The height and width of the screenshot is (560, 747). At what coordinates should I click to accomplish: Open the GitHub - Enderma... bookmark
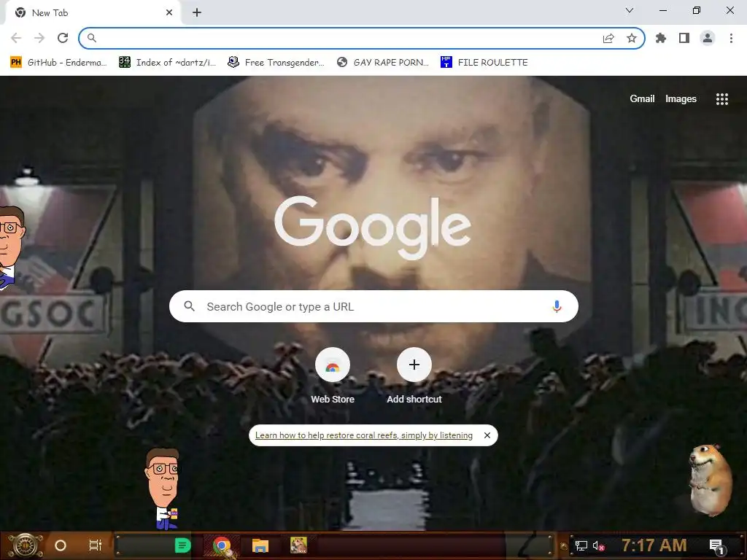click(x=58, y=63)
